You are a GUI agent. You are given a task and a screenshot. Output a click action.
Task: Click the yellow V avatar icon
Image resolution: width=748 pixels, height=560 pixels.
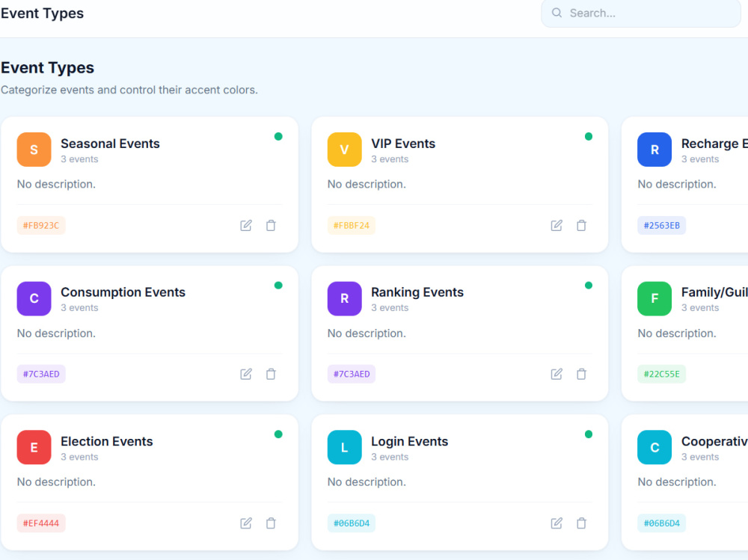[344, 150]
